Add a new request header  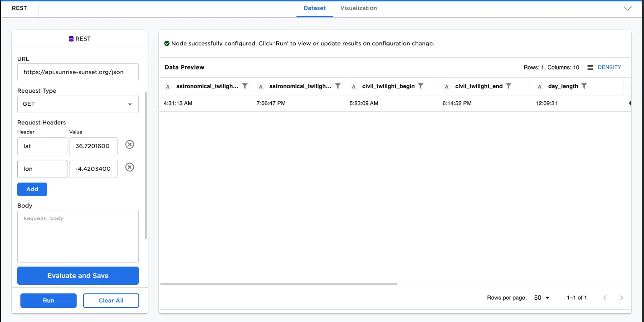(x=32, y=189)
